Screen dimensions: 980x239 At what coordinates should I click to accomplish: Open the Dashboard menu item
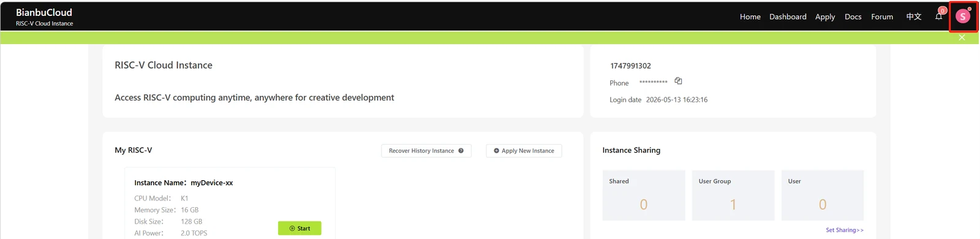tap(788, 17)
